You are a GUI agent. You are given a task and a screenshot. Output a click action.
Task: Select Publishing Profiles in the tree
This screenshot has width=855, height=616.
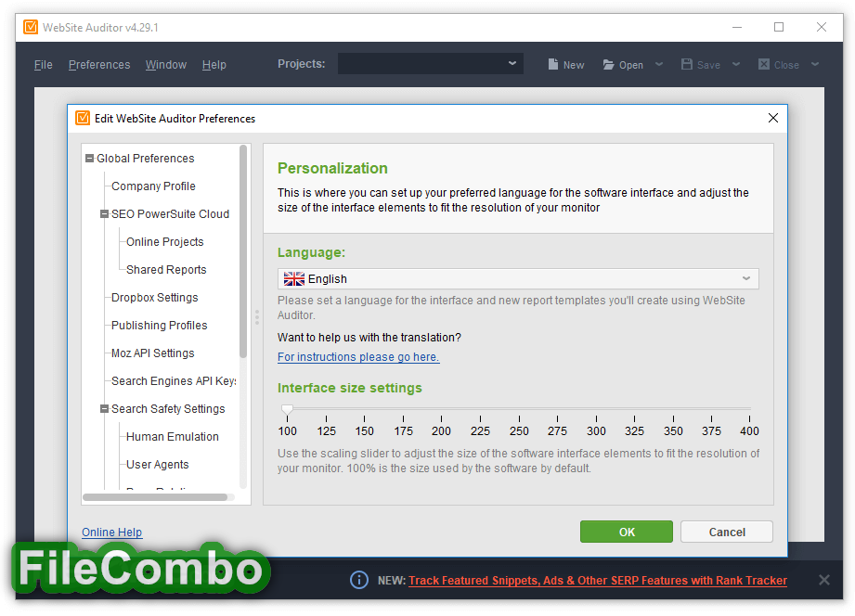pos(160,325)
